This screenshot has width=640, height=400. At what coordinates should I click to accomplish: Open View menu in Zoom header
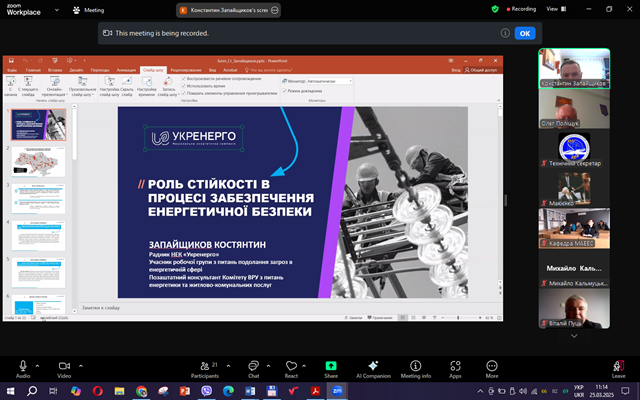pyautogui.click(x=557, y=9)
